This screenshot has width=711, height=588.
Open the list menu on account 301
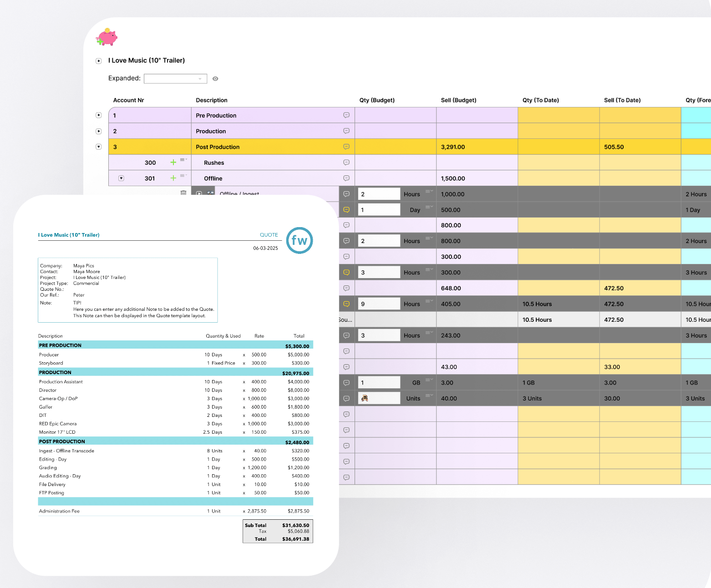(x=183, y=175)
